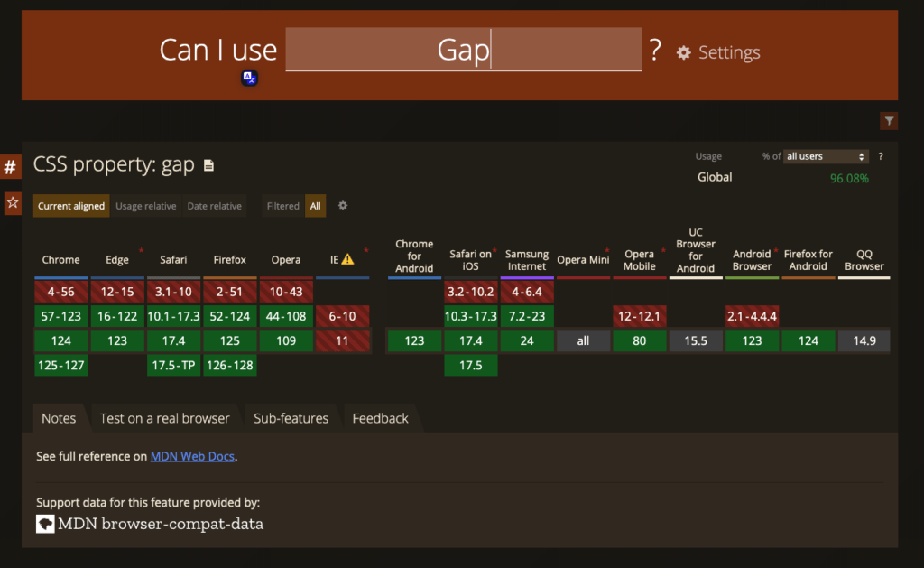This screenshot has width=924, height=568.
Task: Click the search field containing Gap
Action: (463, 51)
